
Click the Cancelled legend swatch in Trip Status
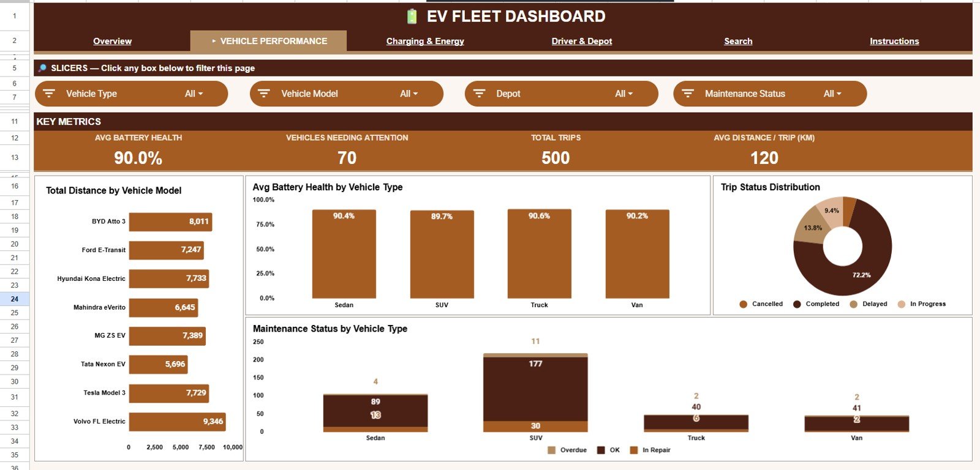(743, 304)
